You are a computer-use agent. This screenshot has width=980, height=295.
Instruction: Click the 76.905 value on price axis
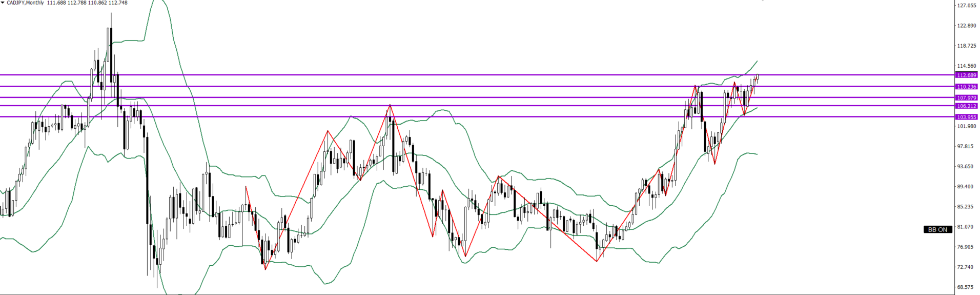point(967,247)
